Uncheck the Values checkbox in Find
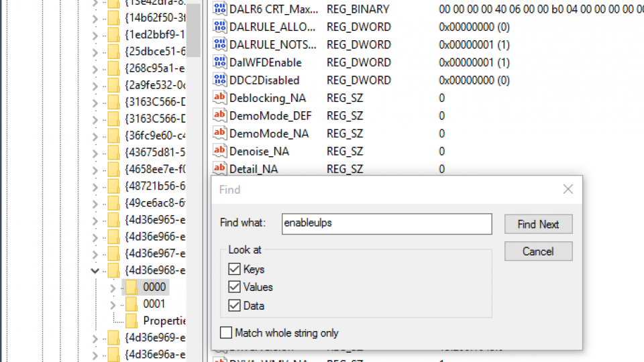This screenshot has width=644, height=362. click(x=234, y=286)
